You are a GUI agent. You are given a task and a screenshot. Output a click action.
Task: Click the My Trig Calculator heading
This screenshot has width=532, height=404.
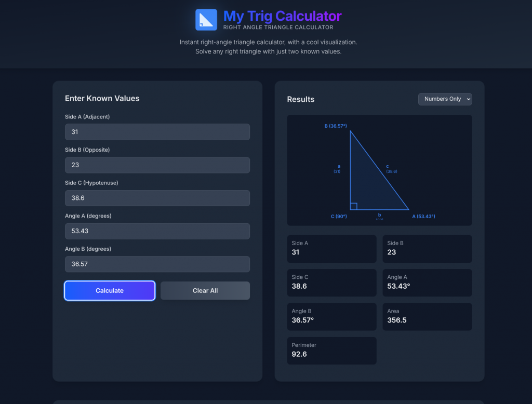pos(283,16)
